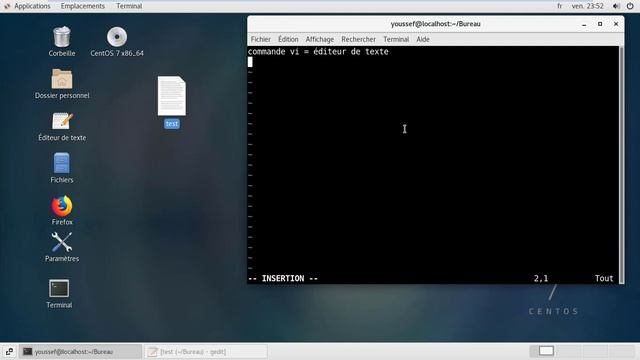640x360 pixels.
Task: Minimize the terminal window
Action: point(584,24)
